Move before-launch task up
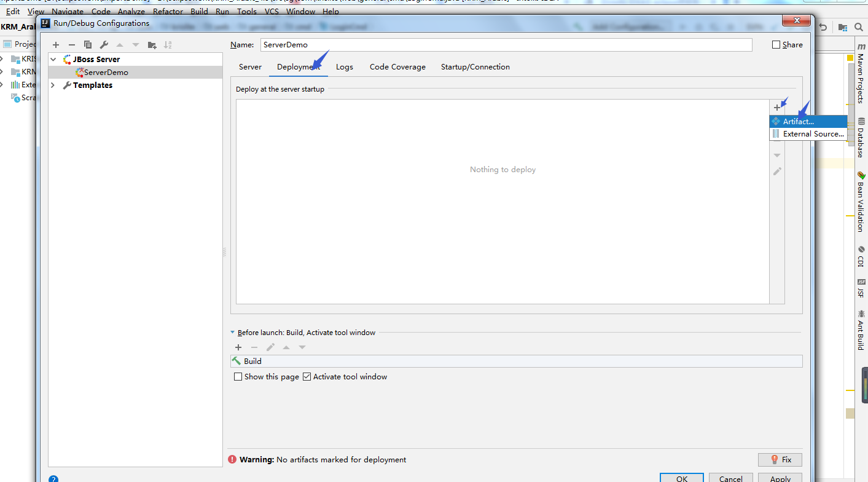This screenshot has width=868, height=482. [x=286, y=347]
